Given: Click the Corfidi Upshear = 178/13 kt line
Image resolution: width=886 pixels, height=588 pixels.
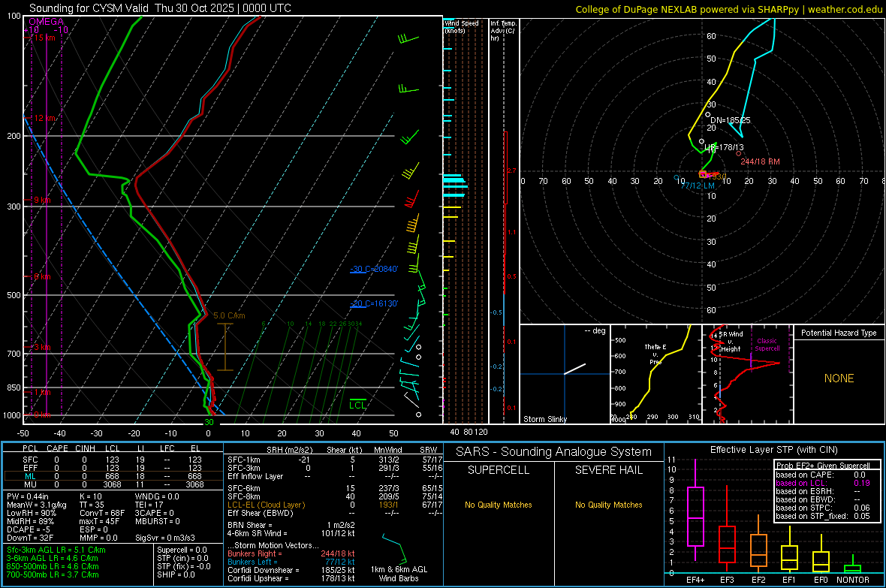Looking at the screenshot, I should click(291, 578).
